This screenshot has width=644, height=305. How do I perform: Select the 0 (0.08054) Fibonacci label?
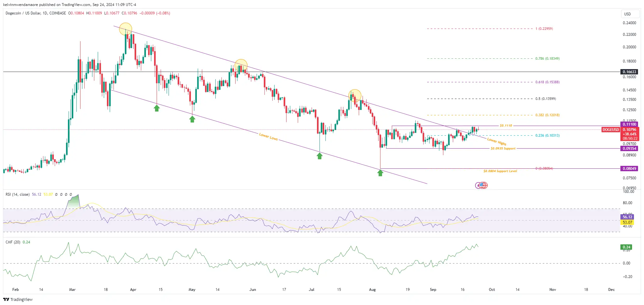[544, 168]
